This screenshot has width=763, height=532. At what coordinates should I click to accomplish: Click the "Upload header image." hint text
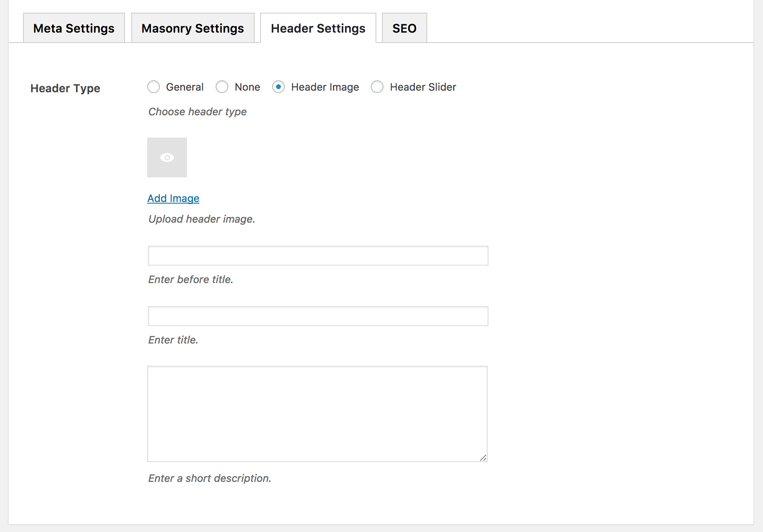coord(201,219)
